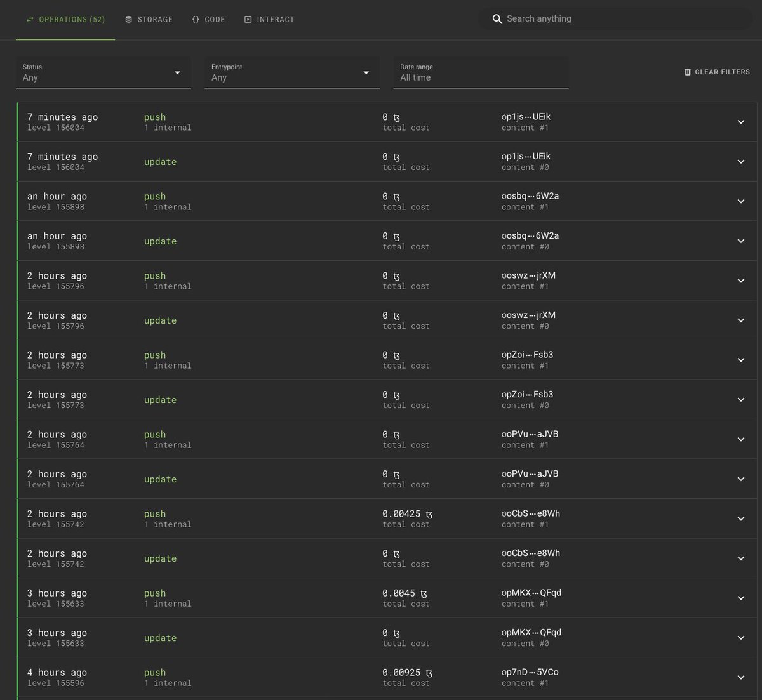Click the 4 hours ago timestamp

pos(57,673)
